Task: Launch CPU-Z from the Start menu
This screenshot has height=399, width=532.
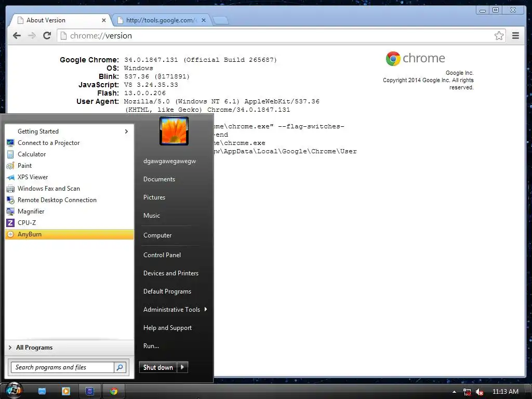Action: pyautogui.click(x=70, y=222)
